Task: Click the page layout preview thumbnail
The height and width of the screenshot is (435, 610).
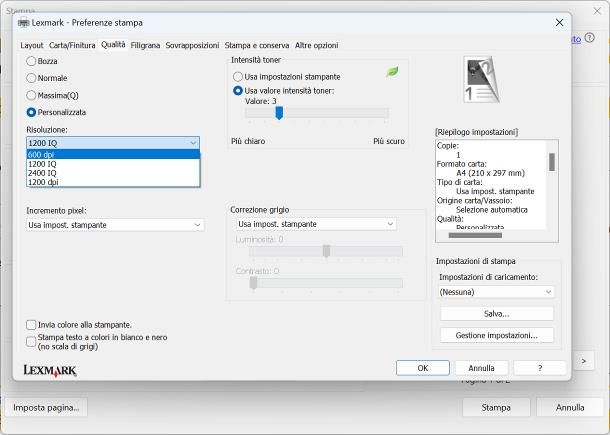Action: point(481,80)
